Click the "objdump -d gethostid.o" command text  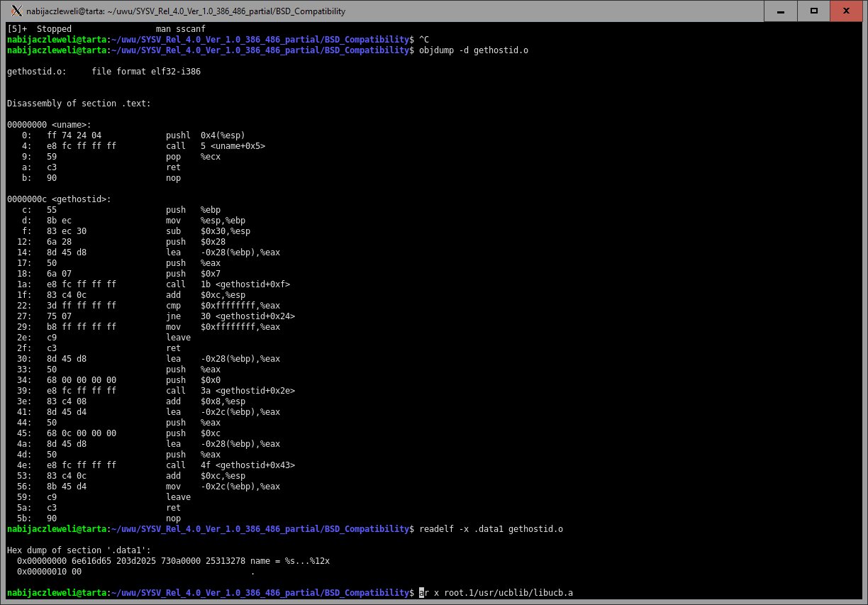click(474, 50)
